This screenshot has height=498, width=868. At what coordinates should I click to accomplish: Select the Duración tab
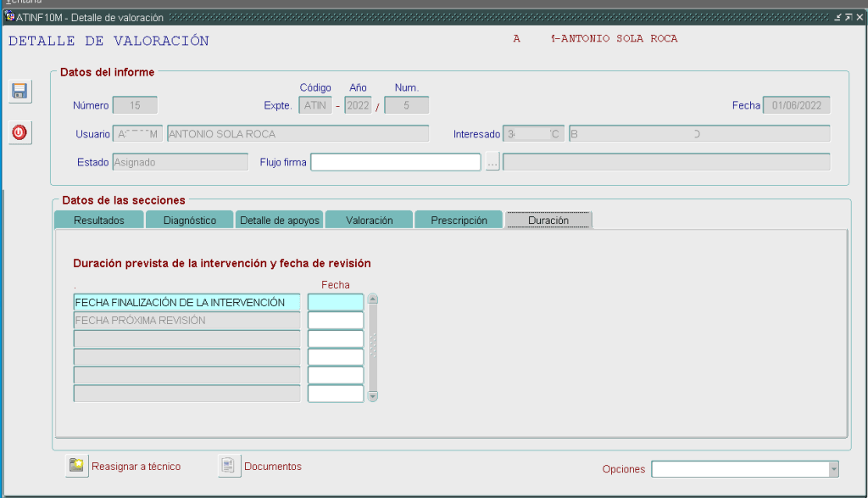pos(548,221)
